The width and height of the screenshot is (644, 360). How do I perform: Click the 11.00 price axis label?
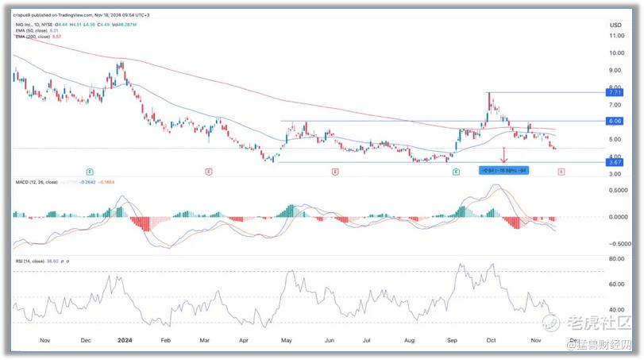(x=616, y=36)
